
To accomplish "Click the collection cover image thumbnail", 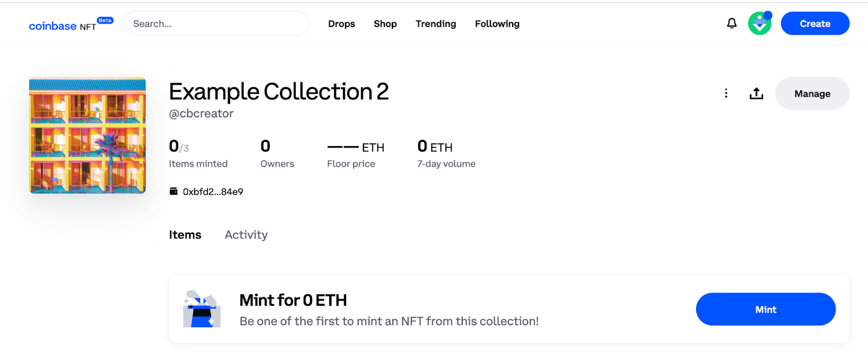I will pyautogui.click(x=87, y=135).
